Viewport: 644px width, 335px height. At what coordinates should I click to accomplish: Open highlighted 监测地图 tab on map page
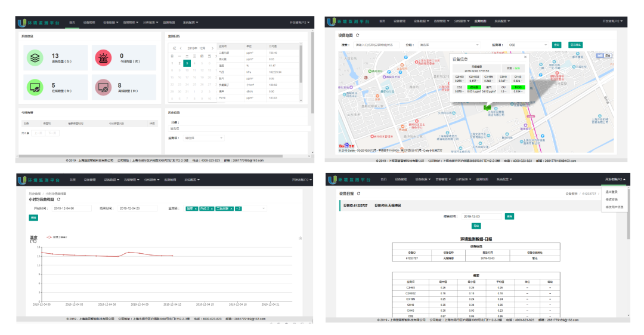point(480,21)
